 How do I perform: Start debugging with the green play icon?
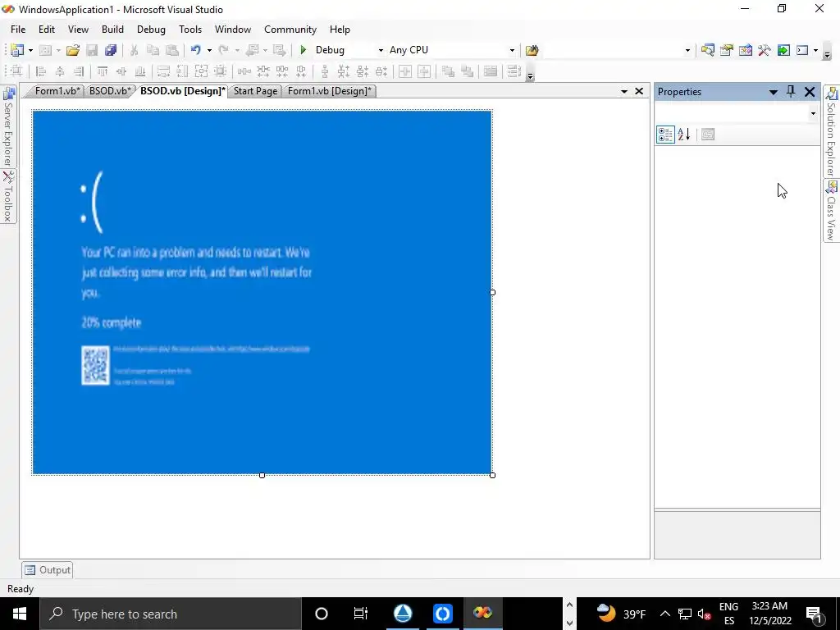pyautogui.click(x=304, y=50)
